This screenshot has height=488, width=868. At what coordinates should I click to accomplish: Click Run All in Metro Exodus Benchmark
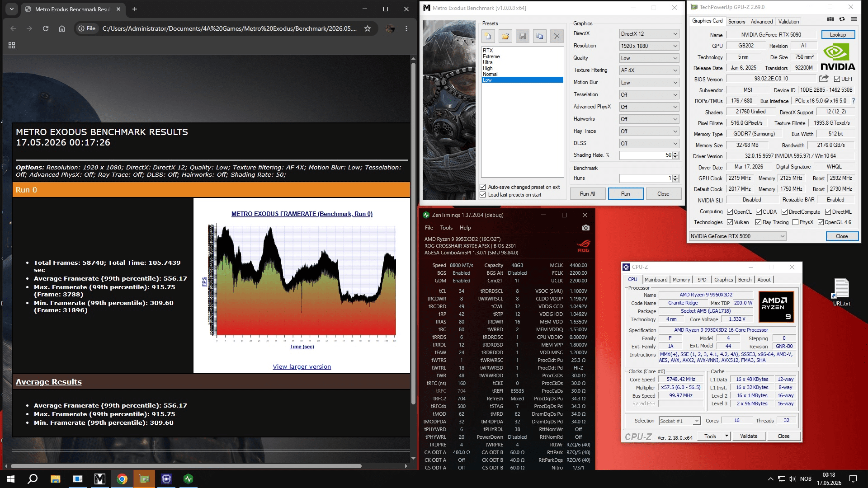tap(587, 194)
